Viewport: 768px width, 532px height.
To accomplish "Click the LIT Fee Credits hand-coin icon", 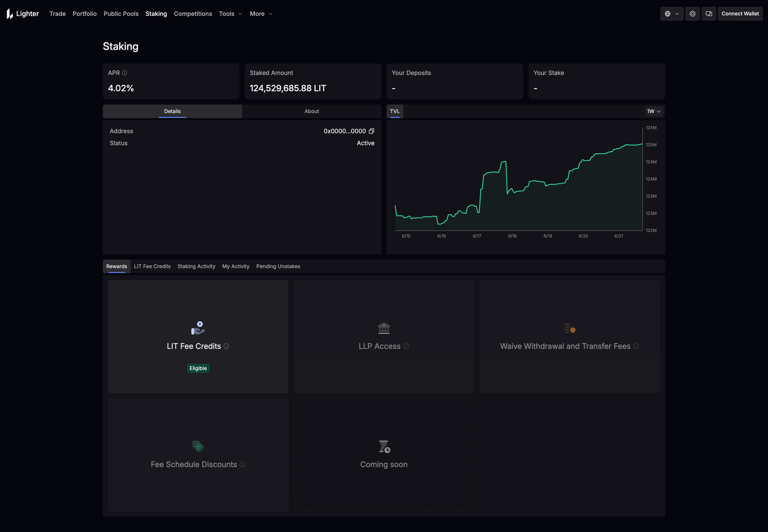I will [198, 328].
